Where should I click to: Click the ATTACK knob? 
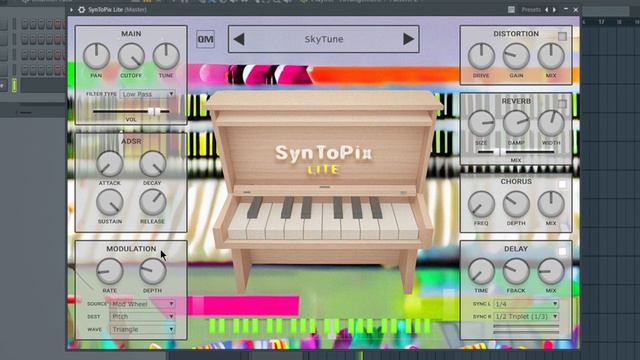click(109, 164)
